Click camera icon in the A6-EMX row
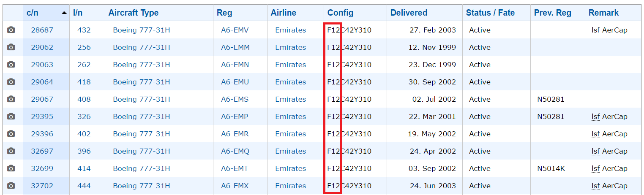This screenshot has height=195, width=644. 11,186
